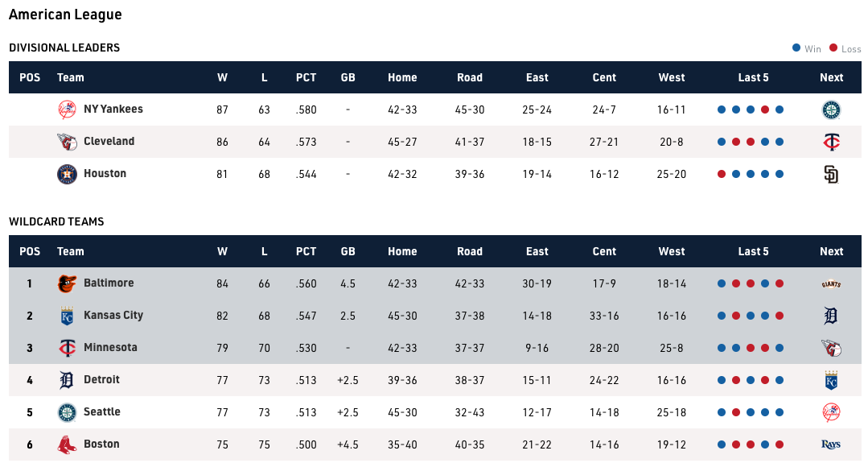Viewport: 868px width, 463px height.
Task: Click the NY Yankees logo beside the team name
Action: coord(68,110)
